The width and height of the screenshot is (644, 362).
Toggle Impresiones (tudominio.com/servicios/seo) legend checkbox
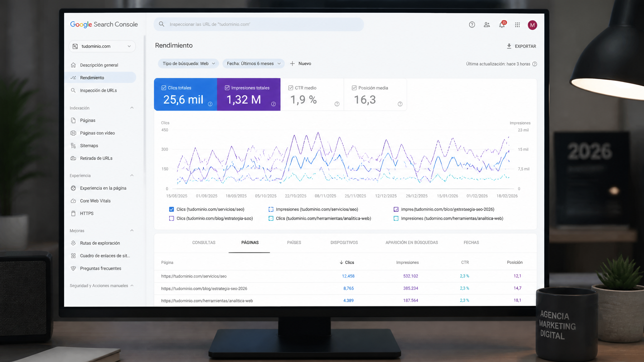tap(271, 209)
